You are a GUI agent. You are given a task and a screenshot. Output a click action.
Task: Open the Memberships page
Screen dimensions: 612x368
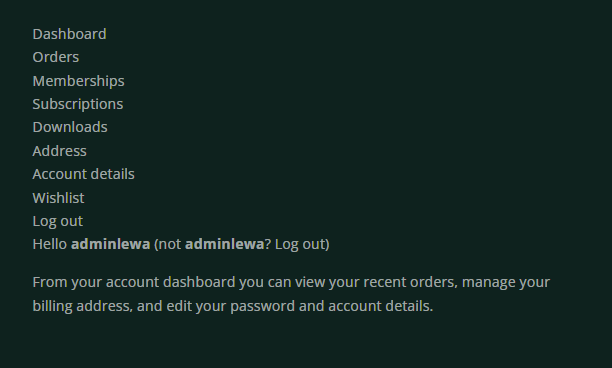tap(78, 81)
